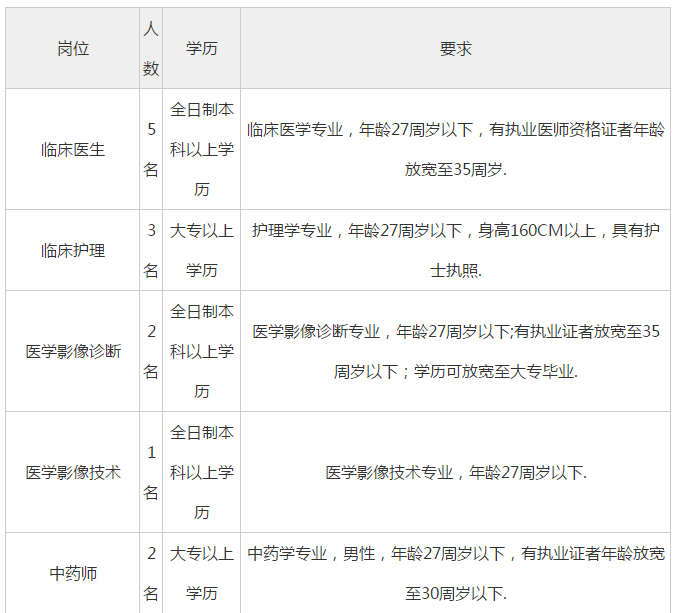The width and height of the screenshot is (674, 613).
Task: Click the 中药师 position cell
Action: (73, 573)
